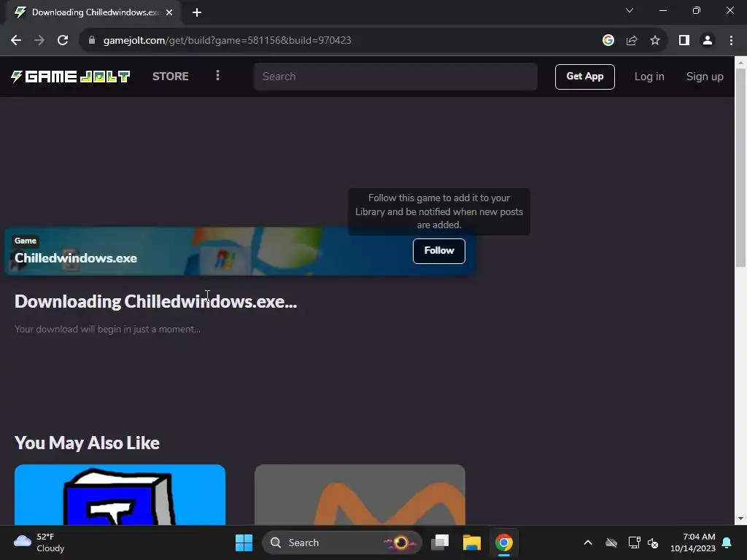Close the Downloading Chilledwindows.exe tab
Image resolution: width=747 pixels, height=560 pixels.
click(169, 12)
